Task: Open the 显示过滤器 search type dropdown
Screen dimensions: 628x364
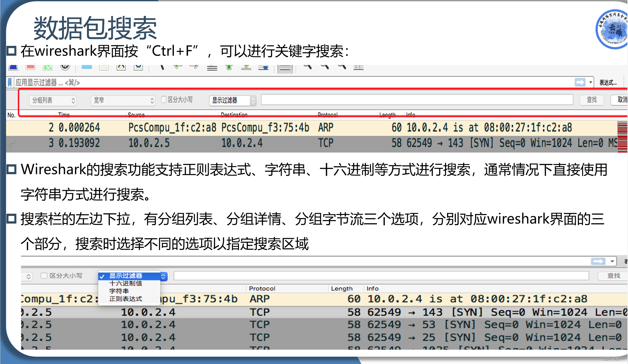Action: pyautogui.click(x=232, y=100)
